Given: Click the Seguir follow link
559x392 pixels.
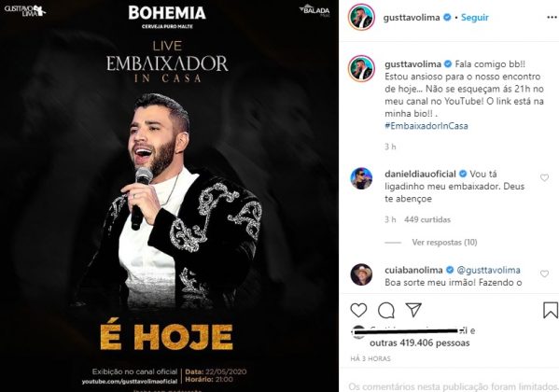Looking at the screenshot, I should 474,18.
